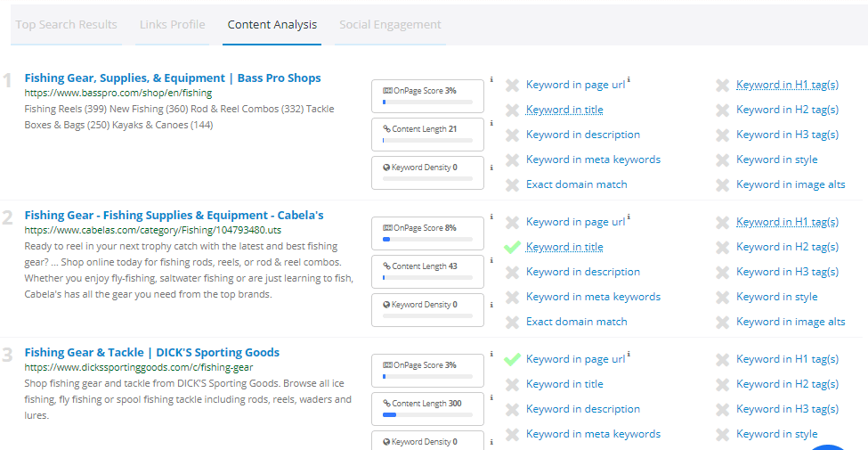Click the Keyword Density 0 box for Bass Pro
The width and height of the screenshot is (868, 450).
(427, 172)
